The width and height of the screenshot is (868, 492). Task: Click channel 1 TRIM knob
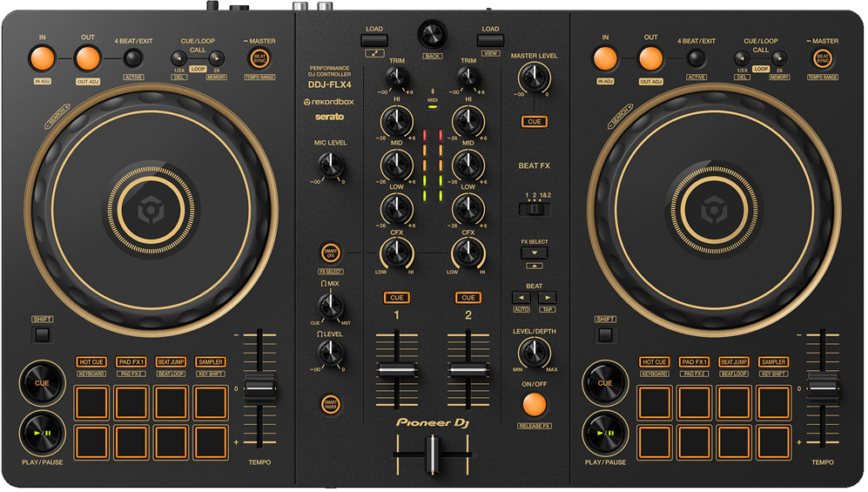pyautogui.click(x=396, y=78)
